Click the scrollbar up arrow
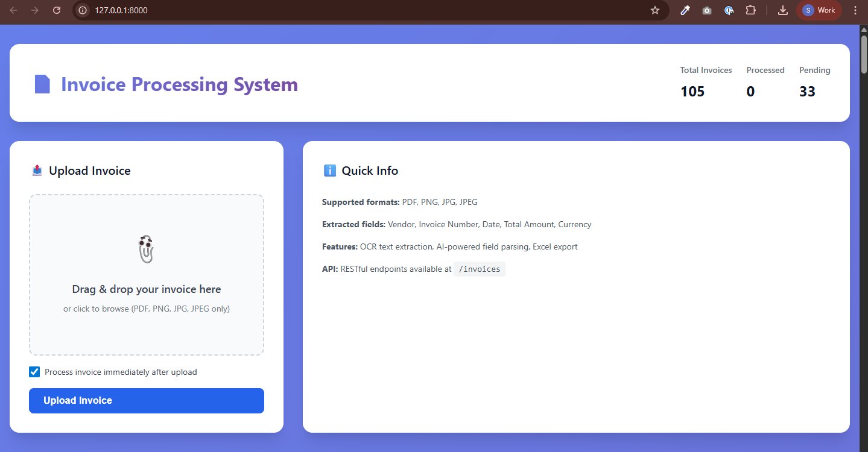The height and width of the screenshot is (452, 868). [863, 30]
